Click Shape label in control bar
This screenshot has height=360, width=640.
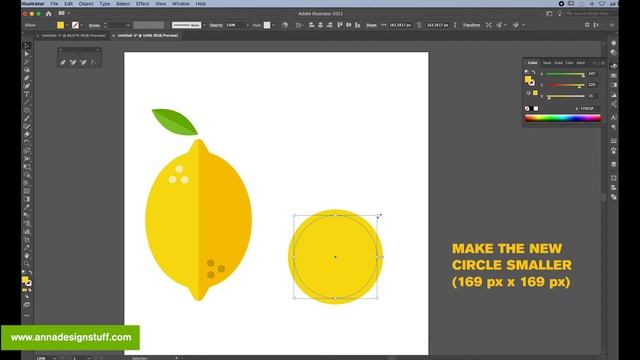[371, 25]
